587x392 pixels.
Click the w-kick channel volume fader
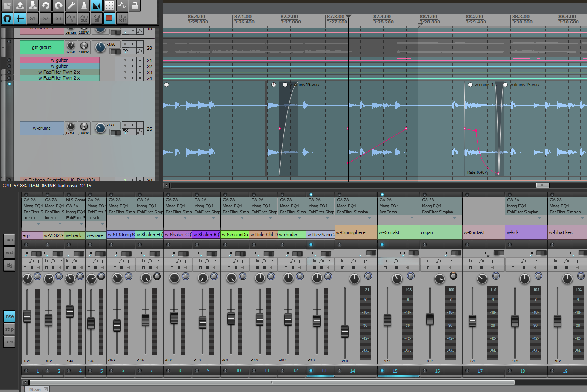coord(515,320)
